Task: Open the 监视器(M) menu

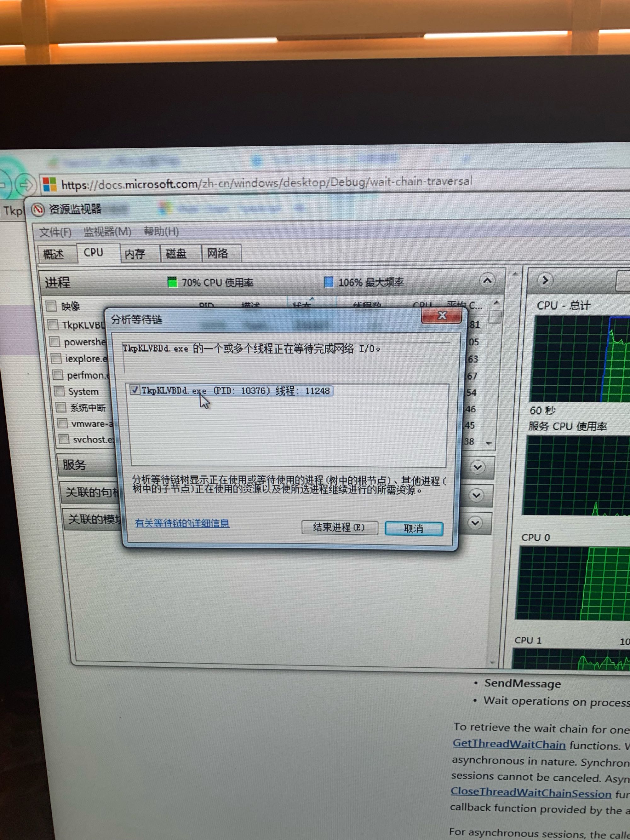Action: pos(107,231)
